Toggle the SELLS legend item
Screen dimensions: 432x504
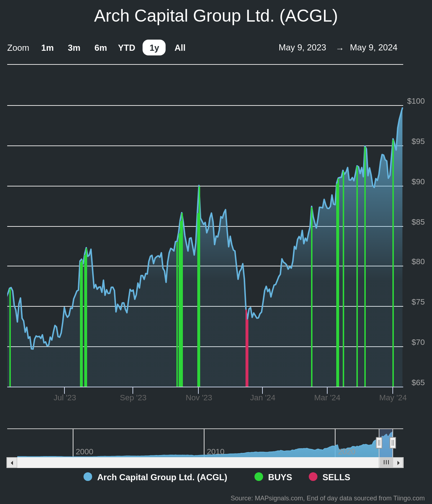point(329,477)
